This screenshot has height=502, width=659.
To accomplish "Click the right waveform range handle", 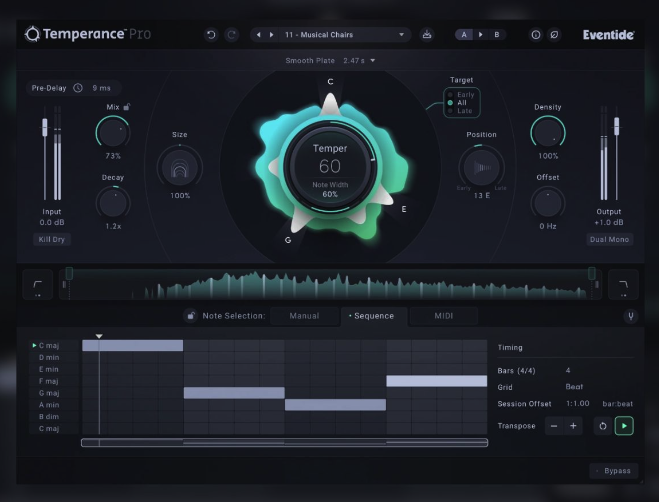I will [592, 274].
